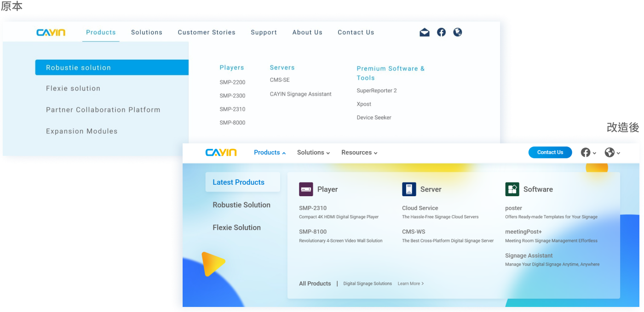644x312 pixels.
Task: Open the meetingPost+ entry
Action: tap(551, 236)
